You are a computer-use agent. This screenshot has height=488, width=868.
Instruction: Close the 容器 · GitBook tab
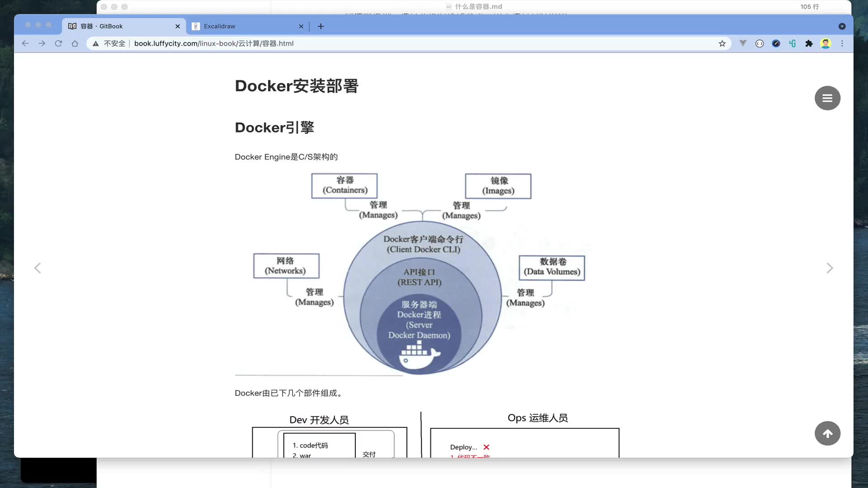click(178, 26)
